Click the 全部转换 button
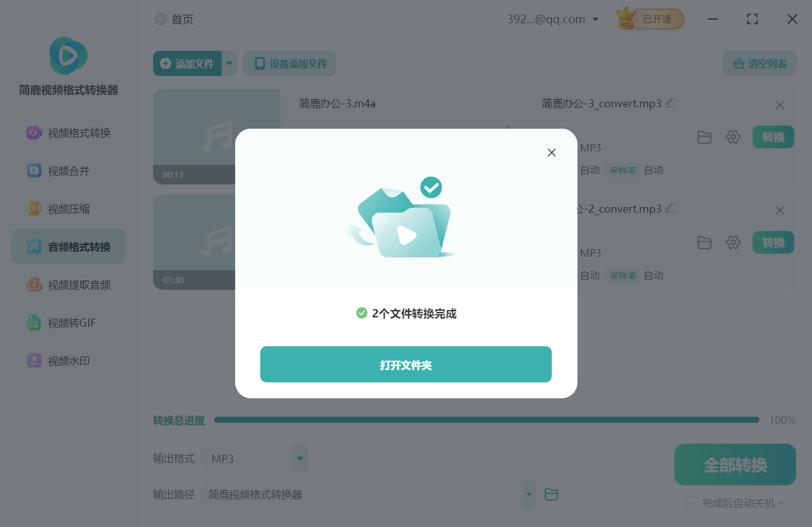The image size is (812, 527). 735,464
